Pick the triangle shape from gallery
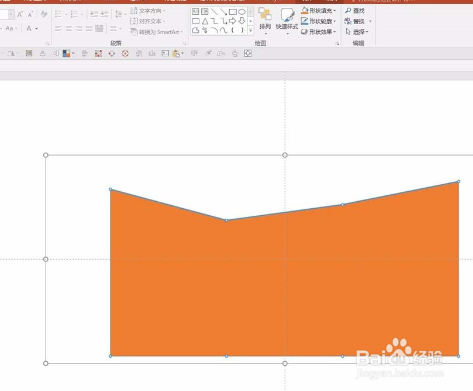Image resolution: width=473 pixels, height=391 pixels. [x=205, y=21]
